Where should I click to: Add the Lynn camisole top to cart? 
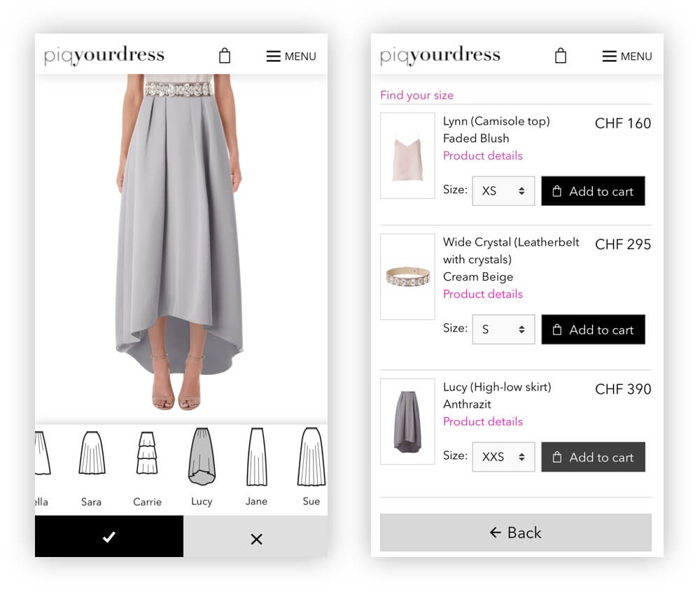(594, 191)
